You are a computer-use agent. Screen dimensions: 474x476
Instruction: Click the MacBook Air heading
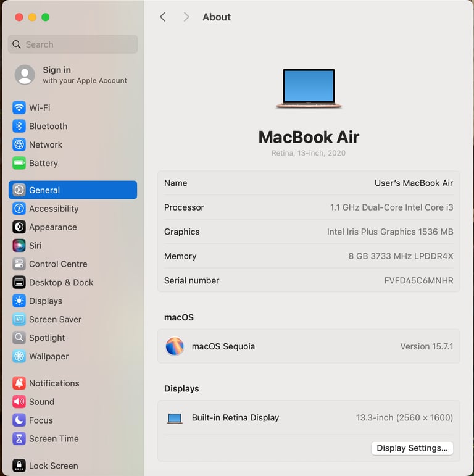[309, 137]
